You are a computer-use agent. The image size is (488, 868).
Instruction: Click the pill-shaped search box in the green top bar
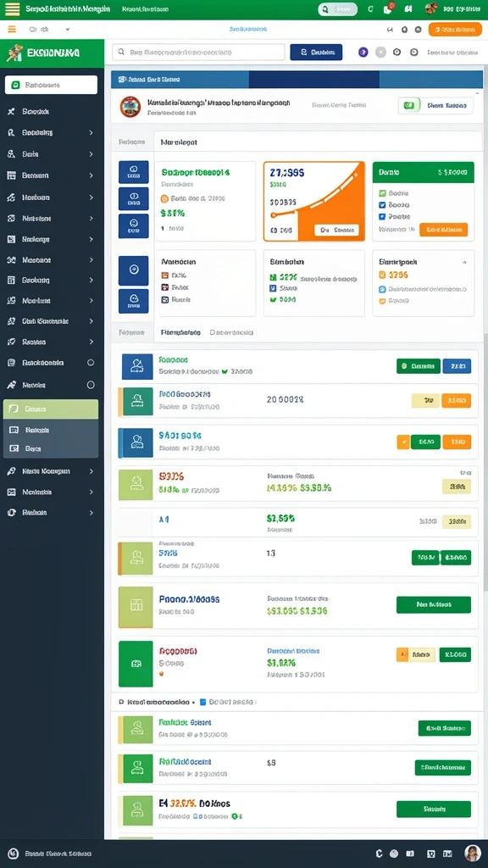click(x=337, y=8)
